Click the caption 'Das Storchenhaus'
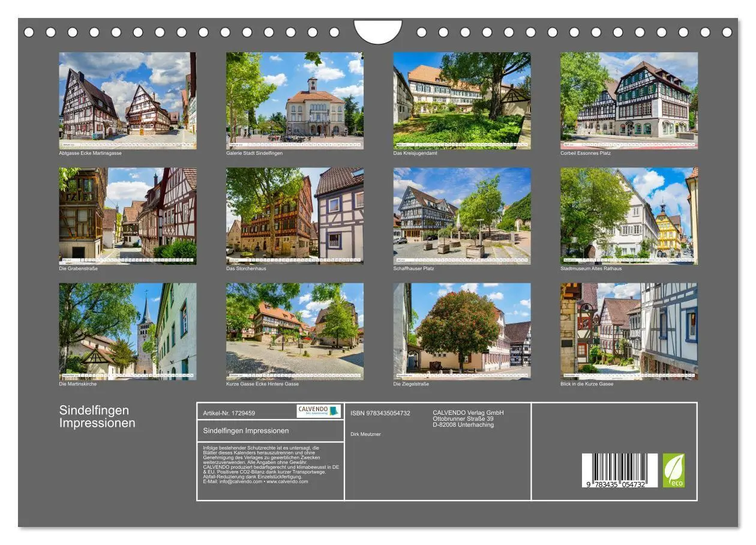The height and width of the screenshot is (545, 756). click(246, 268)
